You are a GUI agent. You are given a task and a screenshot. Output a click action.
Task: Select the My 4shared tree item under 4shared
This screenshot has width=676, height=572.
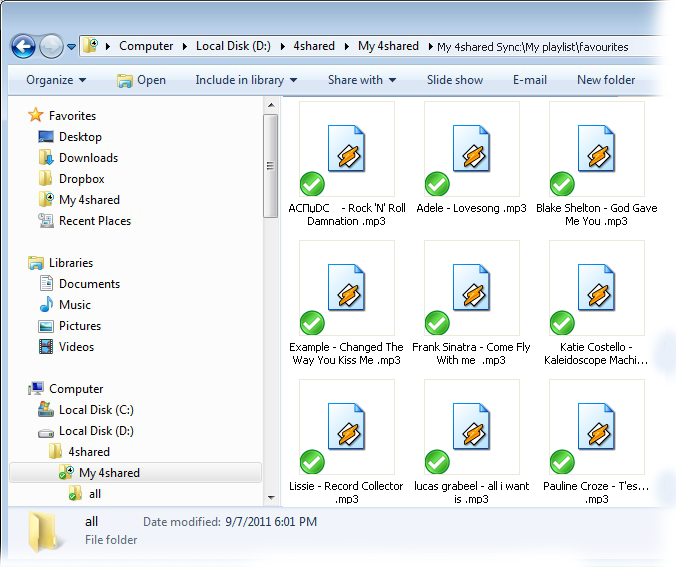(x=109, y=473)
